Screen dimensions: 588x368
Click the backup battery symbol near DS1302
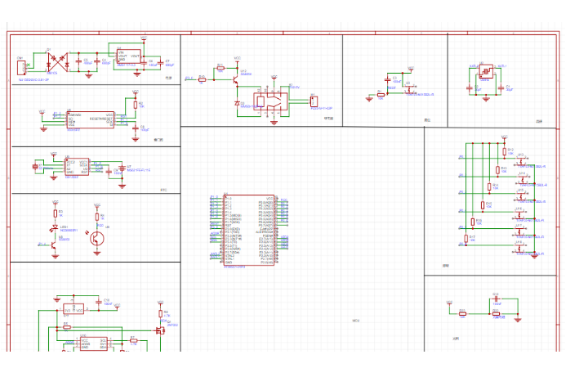click(x=122, y=168)
